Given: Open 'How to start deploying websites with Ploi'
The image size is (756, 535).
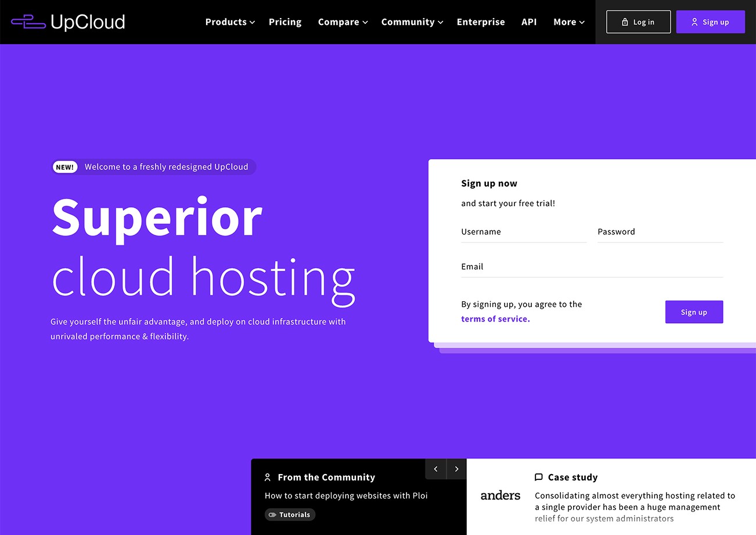Looking at the screenshot, I should pyautogui.click(x=346, y=496).
